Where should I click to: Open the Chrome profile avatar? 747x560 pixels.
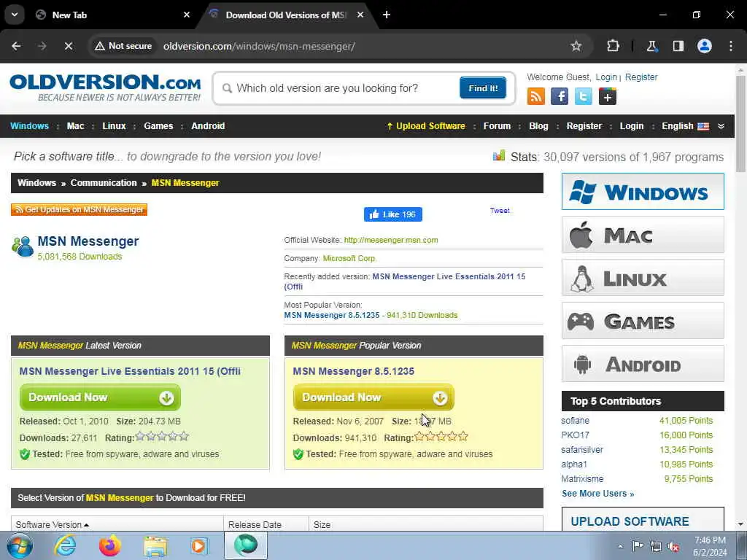[x=705, y=46]
